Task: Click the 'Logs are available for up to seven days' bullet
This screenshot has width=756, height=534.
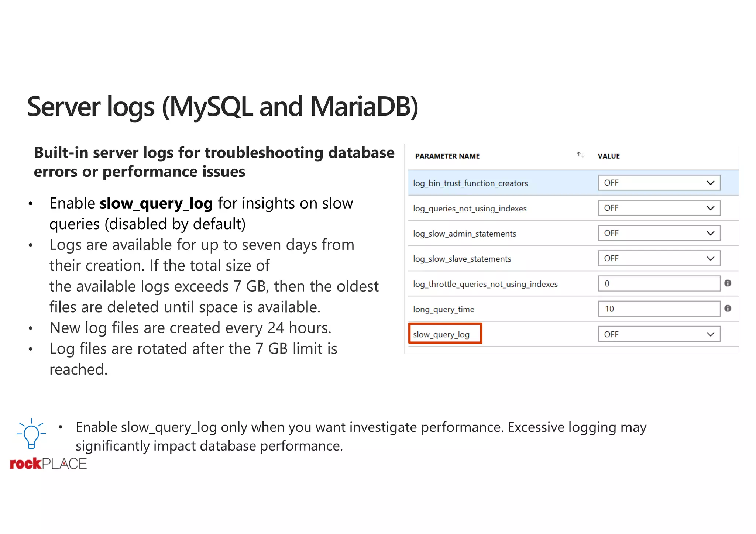Action: [214, 276]
